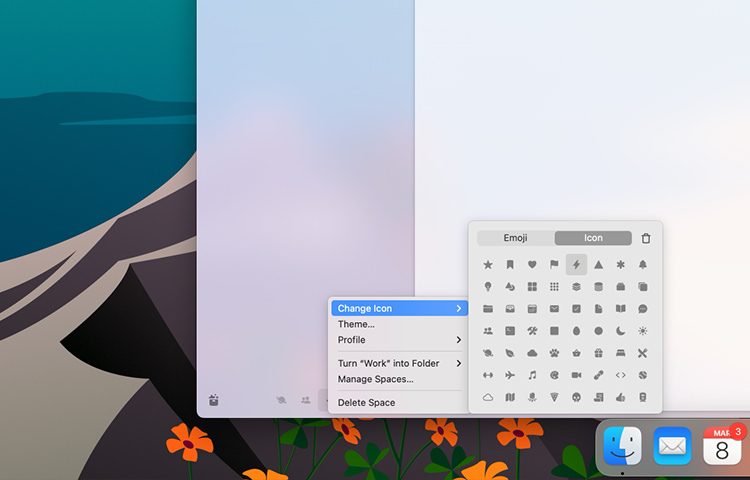The height and width of the screenshot is (480, 750).
Task: Open Manage Spaces… from the menu
Action: click(x=399, y=379)
